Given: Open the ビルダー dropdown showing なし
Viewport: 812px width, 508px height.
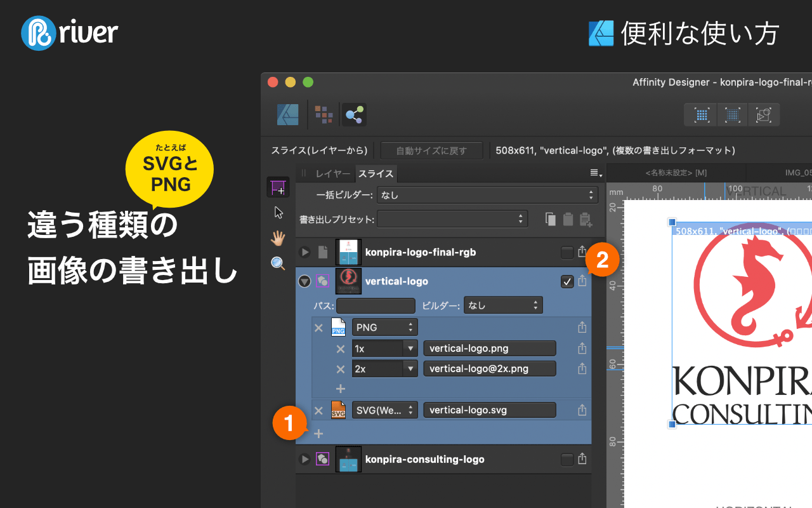Looking at the screenshot, I should click(503, 305).
